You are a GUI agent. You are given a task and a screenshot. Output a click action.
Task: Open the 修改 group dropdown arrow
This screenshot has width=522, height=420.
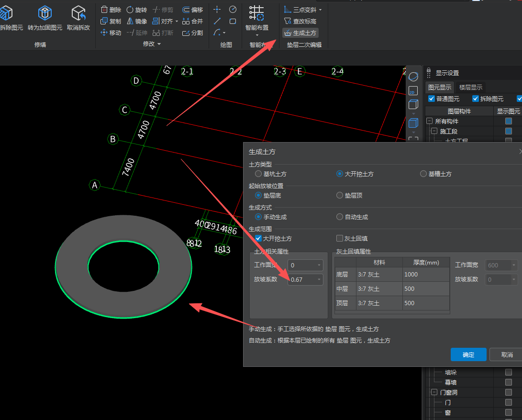(x=159, y=44)
